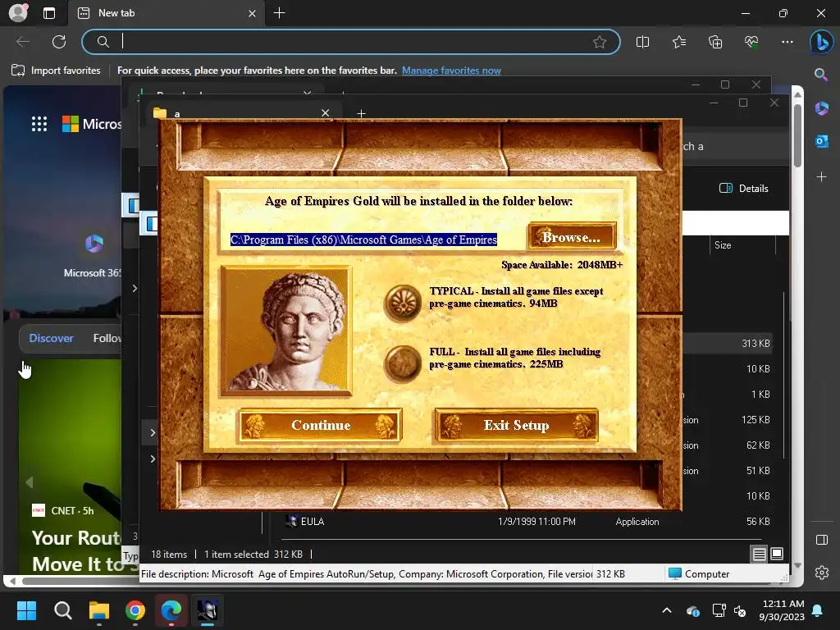Image resolution: width=840 pixels, height=630 pixels.
Task: Open Edge Collections icon
Action: (715, 42)
